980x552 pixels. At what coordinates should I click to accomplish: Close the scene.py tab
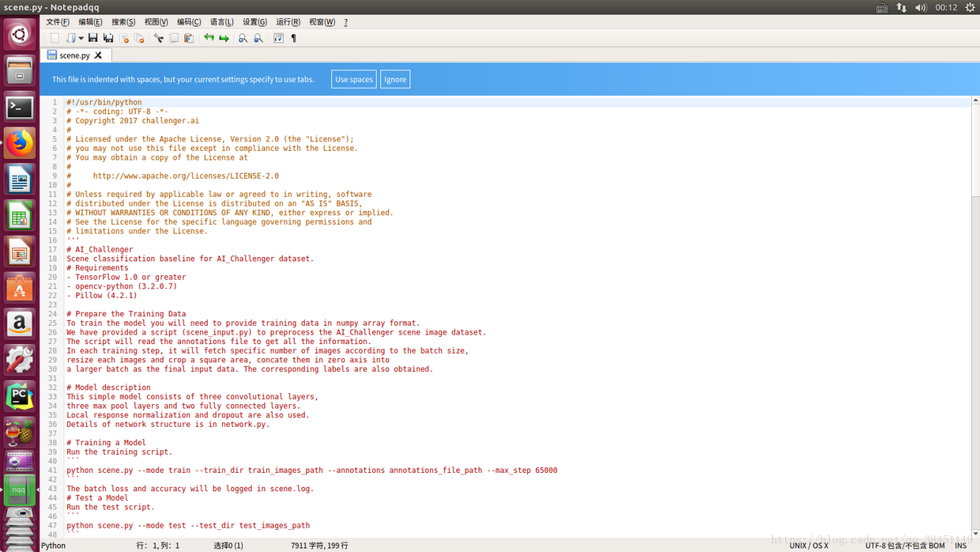coord(98,55)
